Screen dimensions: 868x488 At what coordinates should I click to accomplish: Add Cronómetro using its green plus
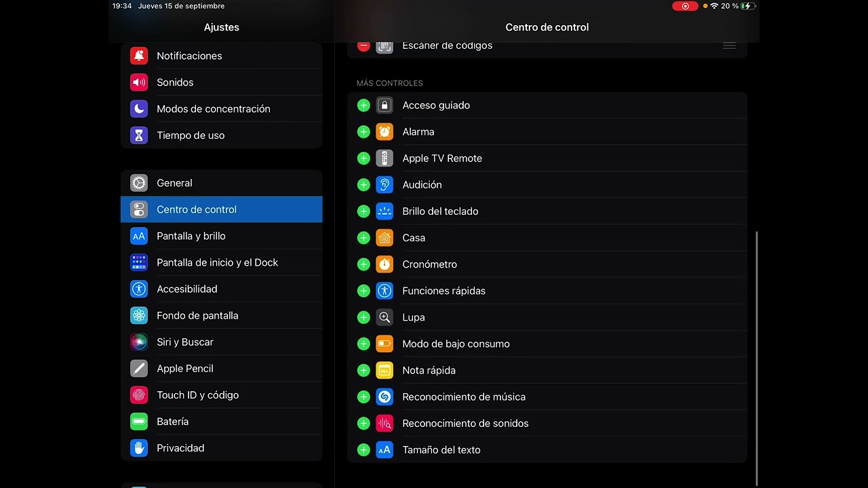[363, 264]
